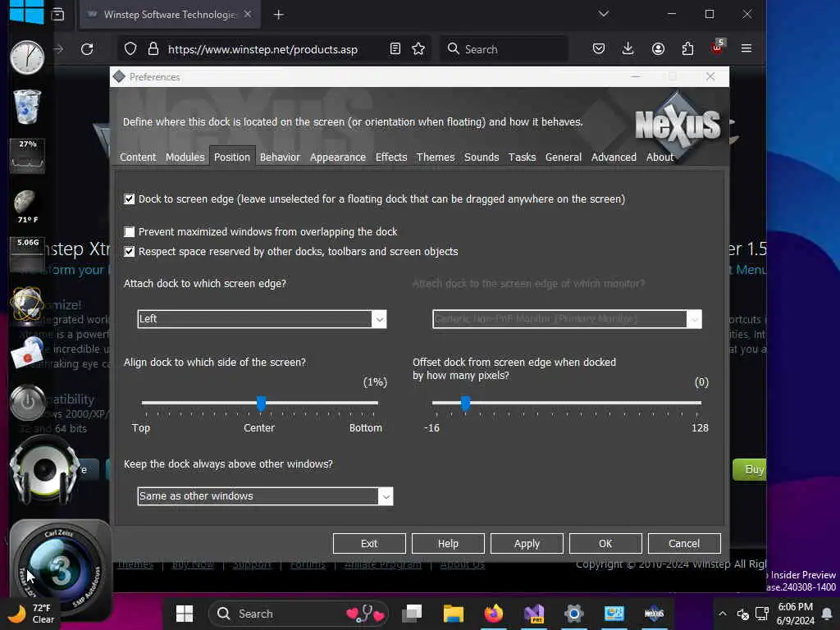Open the Tasks tab

pos(522,157)
